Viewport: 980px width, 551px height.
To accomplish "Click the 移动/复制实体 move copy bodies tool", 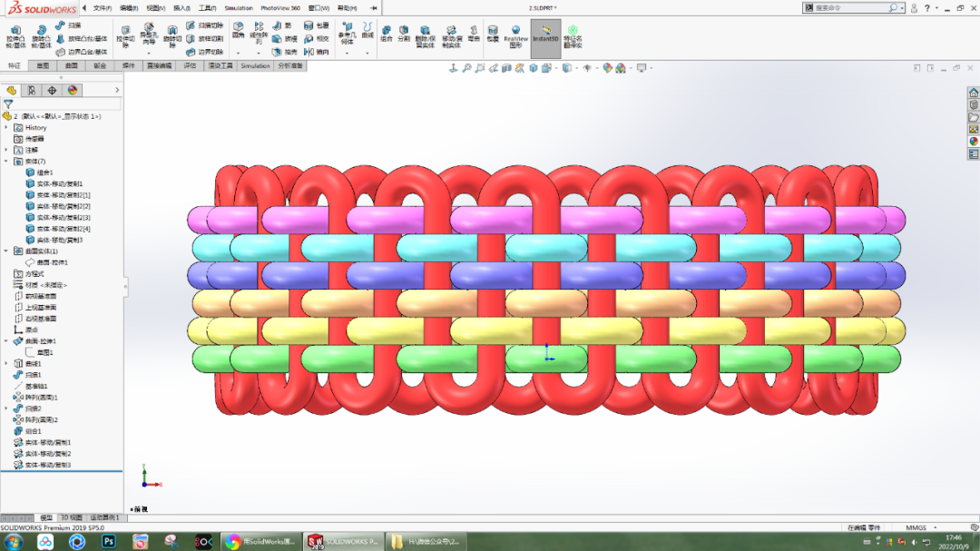I will (x=452, y=37).
